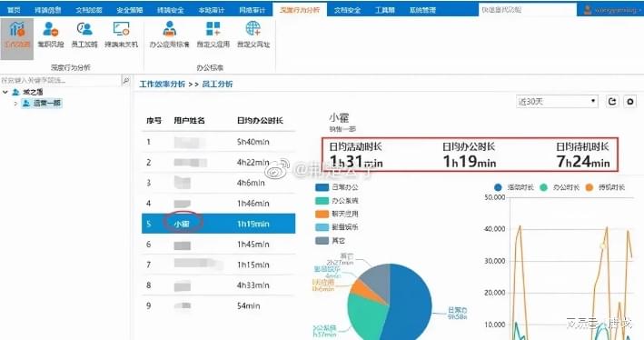The height and width of the screenshot is (340, 644).
Task: Click the 域之盾 organization root icon
Action: click(16, 92)
